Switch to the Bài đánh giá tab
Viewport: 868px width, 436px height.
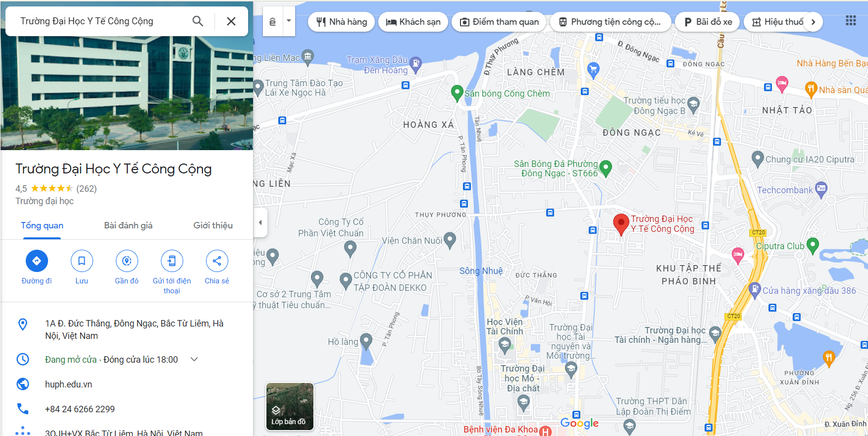pos(128,225)
